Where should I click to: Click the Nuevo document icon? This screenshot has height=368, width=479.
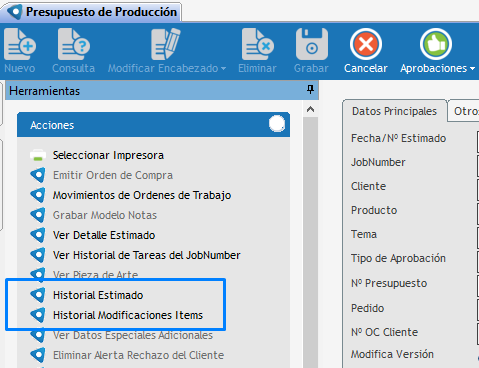coord(20,44)
